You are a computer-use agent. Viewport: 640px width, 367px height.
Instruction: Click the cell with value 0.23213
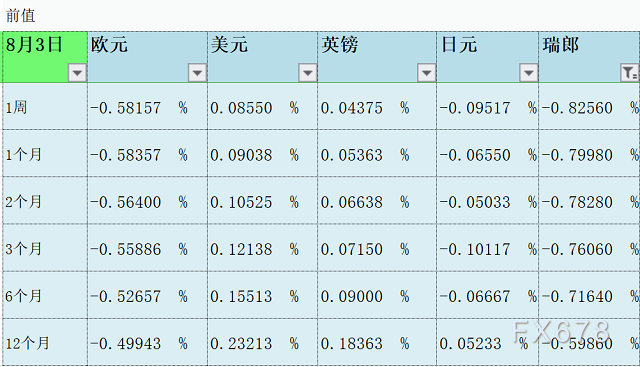tap(262, 342)
